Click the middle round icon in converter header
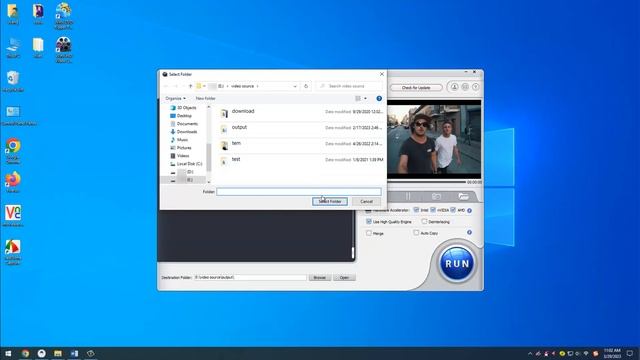640x360 pixels. click(465, 87)
